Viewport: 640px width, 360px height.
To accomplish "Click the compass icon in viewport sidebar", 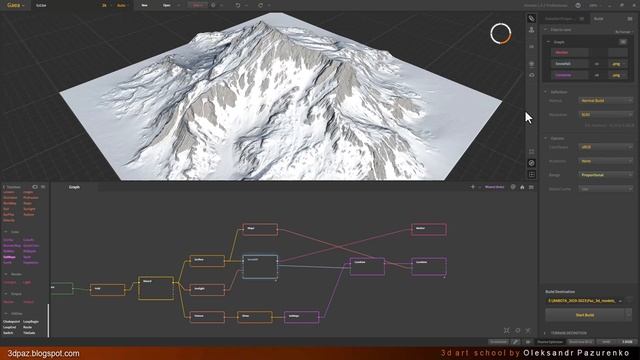I will (531, 163).
